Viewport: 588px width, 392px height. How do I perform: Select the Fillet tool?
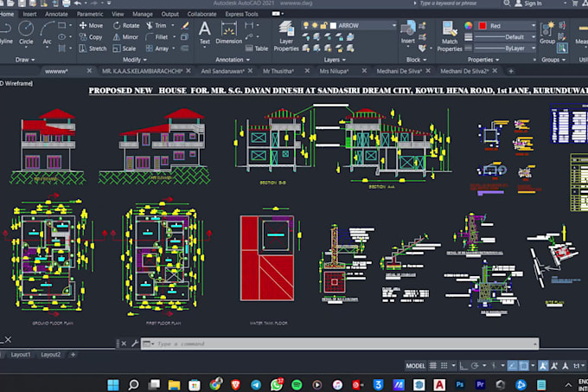(x=157, y=37)
